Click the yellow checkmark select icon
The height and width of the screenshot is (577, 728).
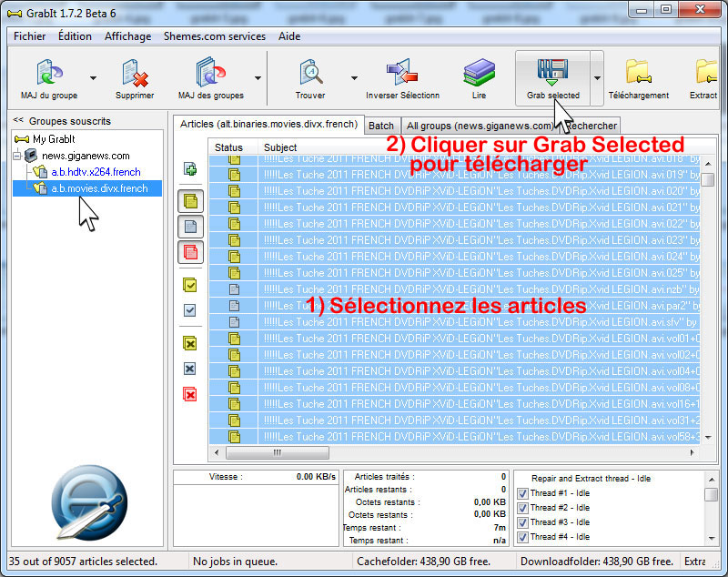pyautogui.click(x=190, y=285)
